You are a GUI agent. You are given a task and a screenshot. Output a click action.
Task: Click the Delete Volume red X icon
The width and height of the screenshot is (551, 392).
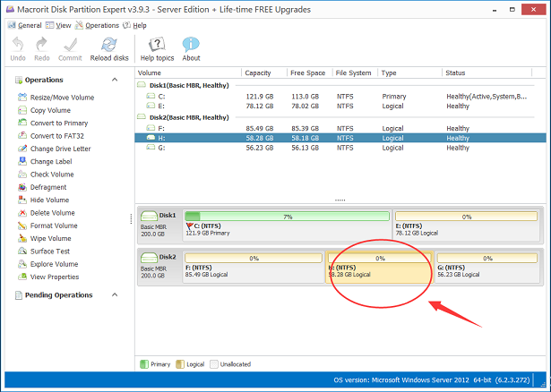pos(22,213)
